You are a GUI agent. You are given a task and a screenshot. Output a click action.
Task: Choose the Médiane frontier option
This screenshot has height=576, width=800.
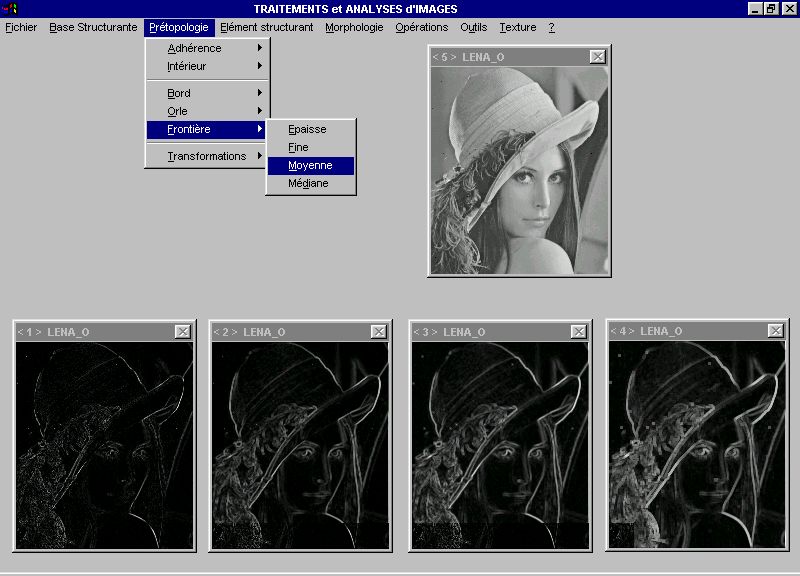click(x=310, y=183)
